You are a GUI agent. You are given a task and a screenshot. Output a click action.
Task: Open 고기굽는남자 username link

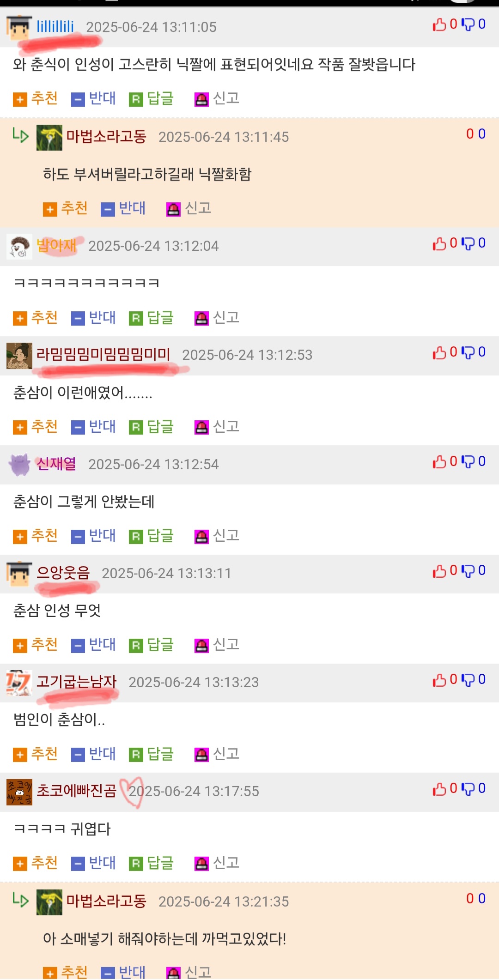pyautogui.click(x=77, y=682)
